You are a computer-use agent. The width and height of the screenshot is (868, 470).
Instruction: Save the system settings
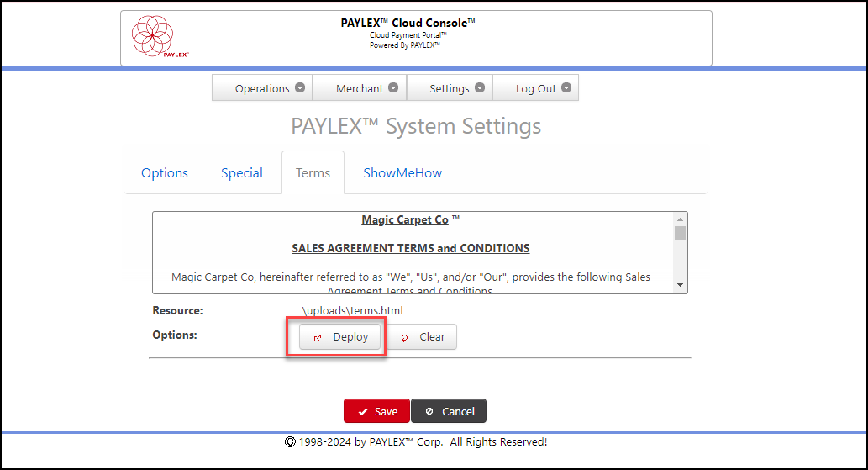pyautogui.click(x=376, y=411)
